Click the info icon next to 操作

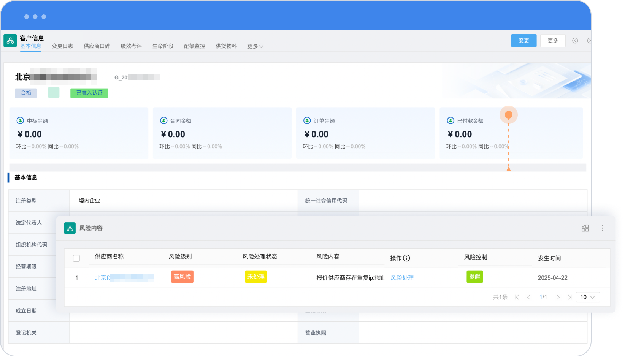click(x=406, y=258)
